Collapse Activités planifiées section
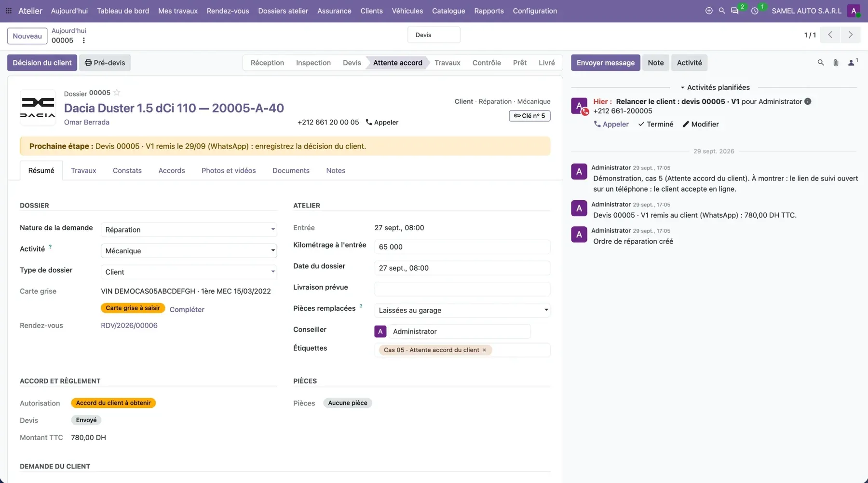The width and height of the screenshot is (868, 483). [715, 87]
